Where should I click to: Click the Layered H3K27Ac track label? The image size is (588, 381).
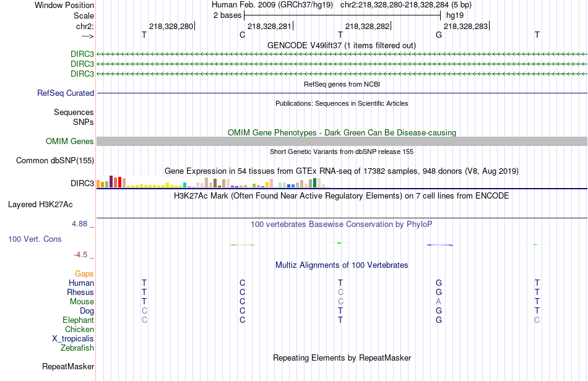(x=40, y=205)
